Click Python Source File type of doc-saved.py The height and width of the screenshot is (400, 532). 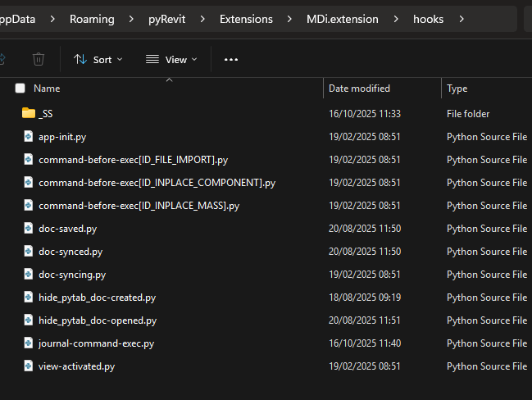pyautogui.click(x=487, y=229)
